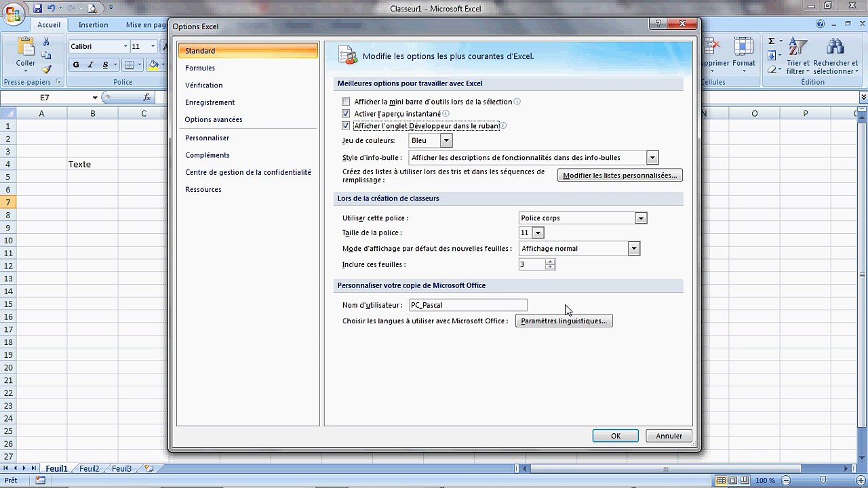Open the Format cells ribbon button

tap(744, 54)
